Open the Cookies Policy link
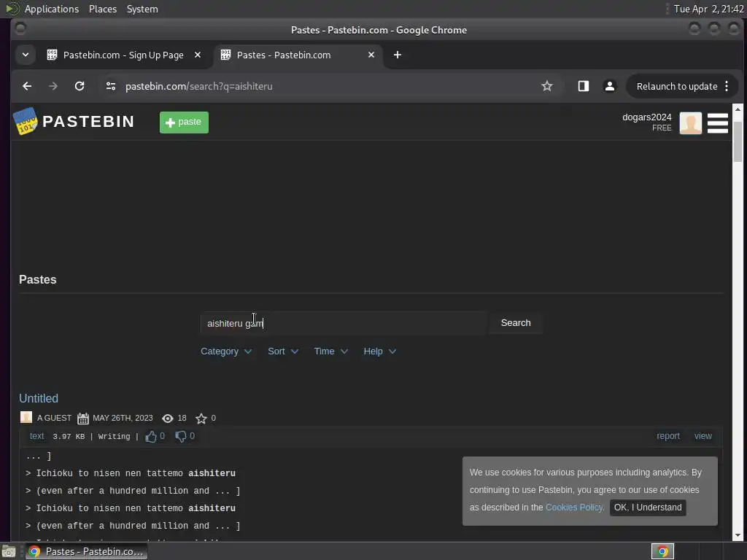The height and width of the screenshot is (560, 747). pyautogui.click(x=575, y=507)
